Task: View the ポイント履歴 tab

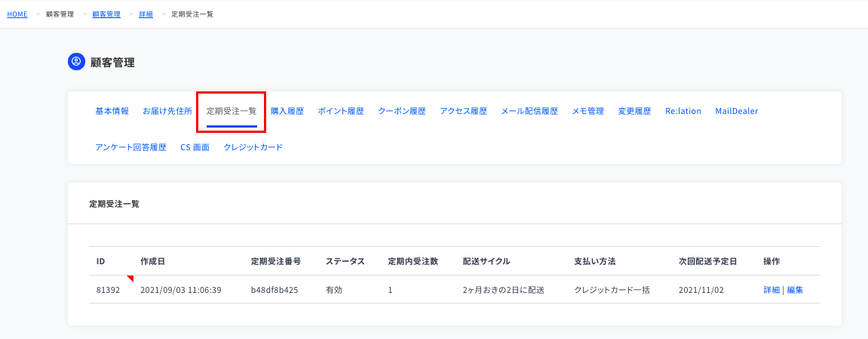Action: [x=341, y=111]
